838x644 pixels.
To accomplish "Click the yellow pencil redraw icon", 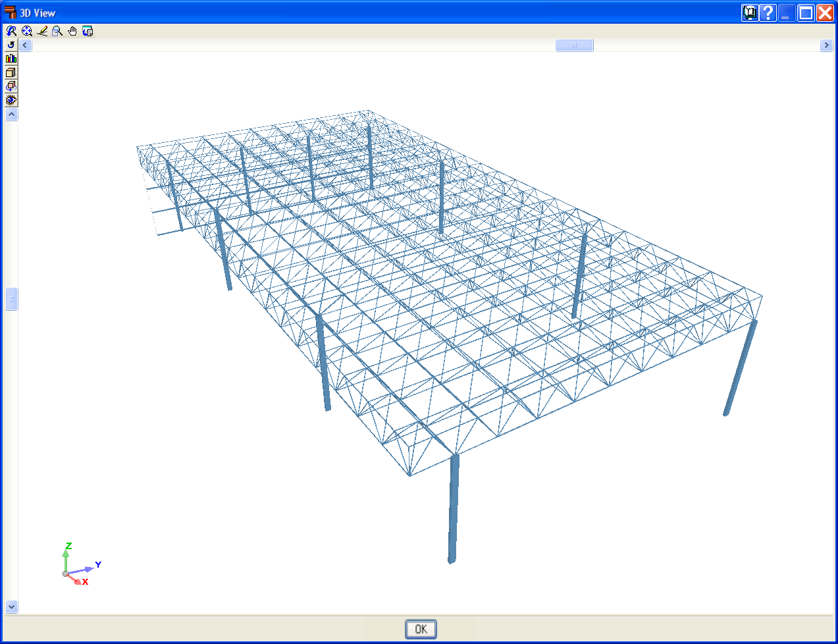I will click(x=42, y=31).
